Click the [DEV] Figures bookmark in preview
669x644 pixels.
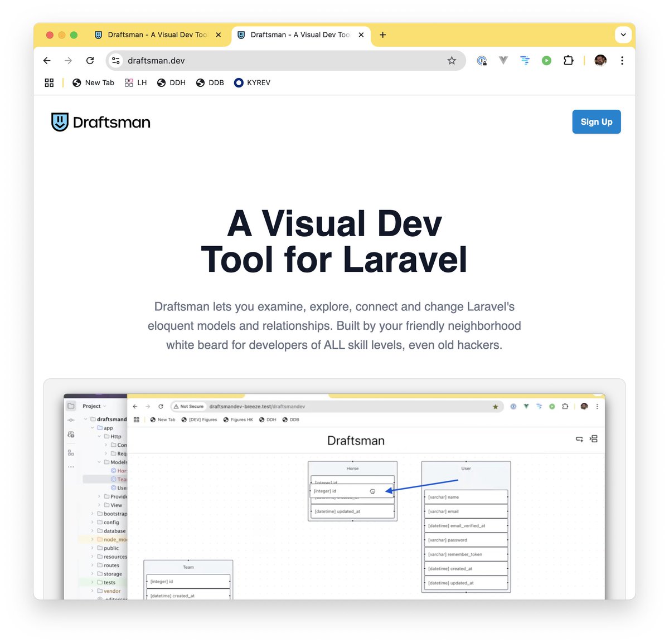point(199,419)
